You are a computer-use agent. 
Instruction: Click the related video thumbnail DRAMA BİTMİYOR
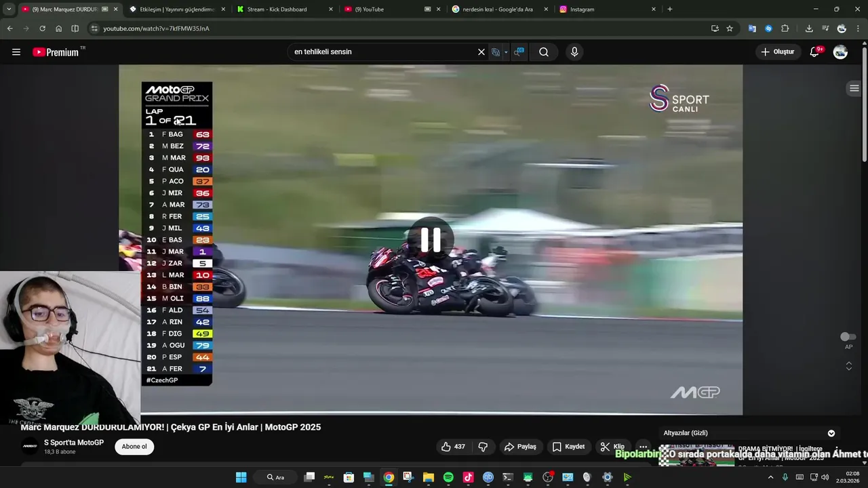[x=696, y=455]
